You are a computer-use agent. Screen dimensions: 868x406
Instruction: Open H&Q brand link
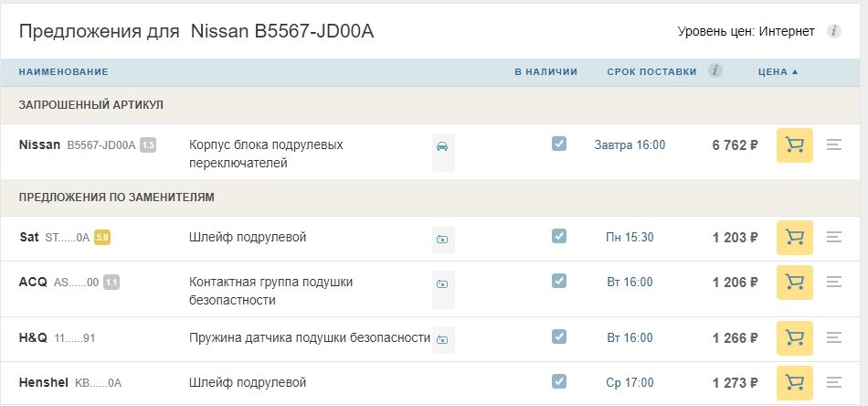[x=33, y=337]
